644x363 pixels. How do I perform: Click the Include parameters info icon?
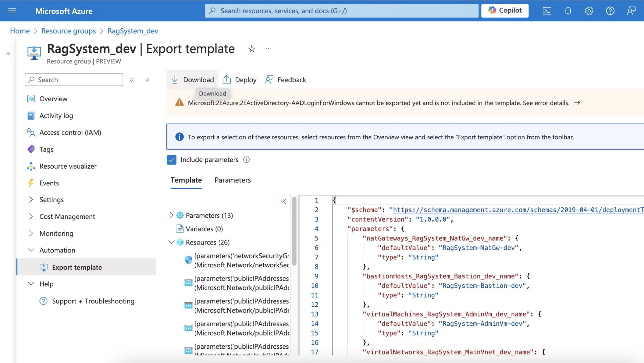coord(246,160)
